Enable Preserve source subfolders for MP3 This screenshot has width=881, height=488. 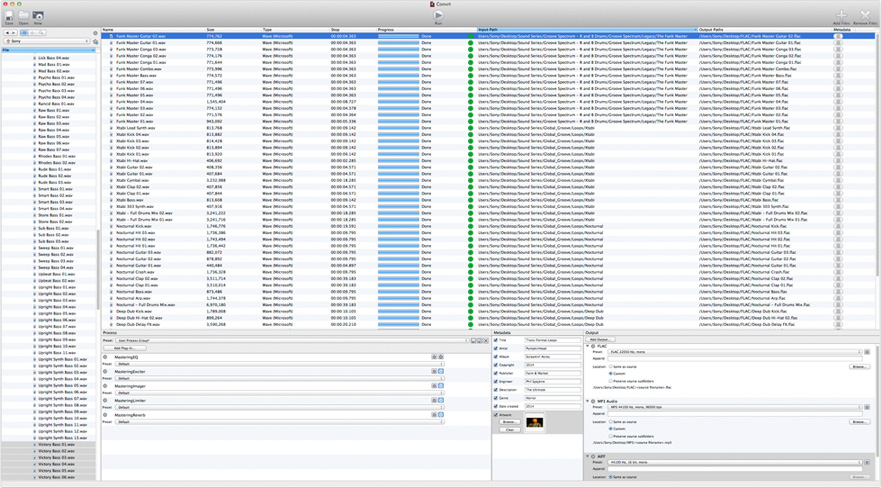(x=611, y=436)
